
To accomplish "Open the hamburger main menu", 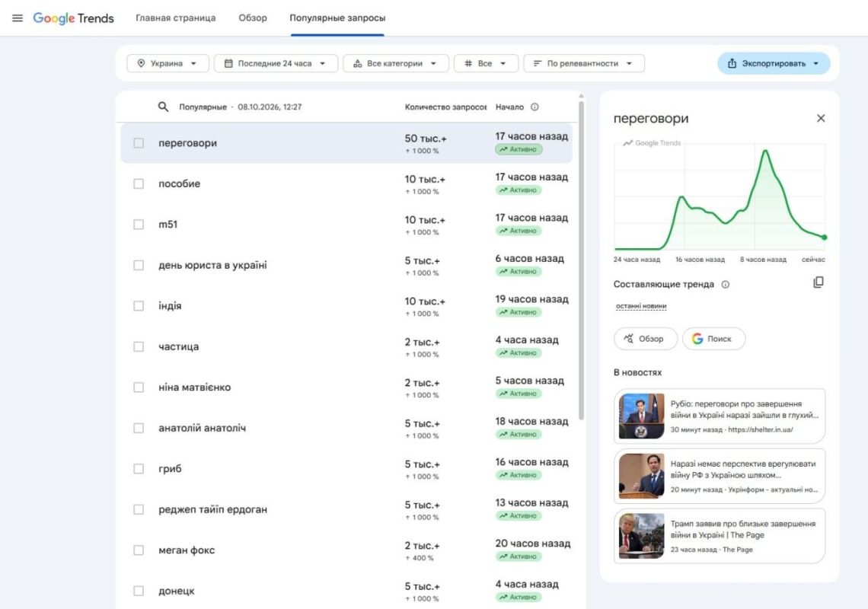I will click(x=18, y=18).
